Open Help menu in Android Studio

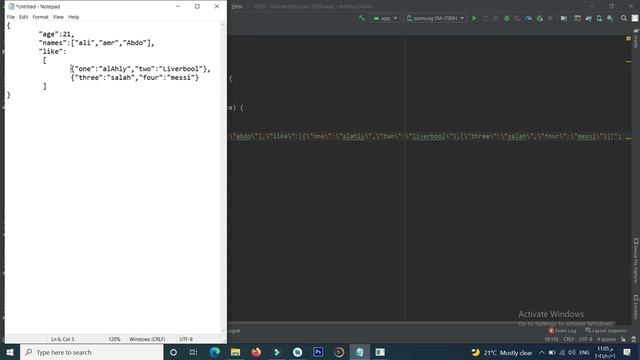click(237, 7)
